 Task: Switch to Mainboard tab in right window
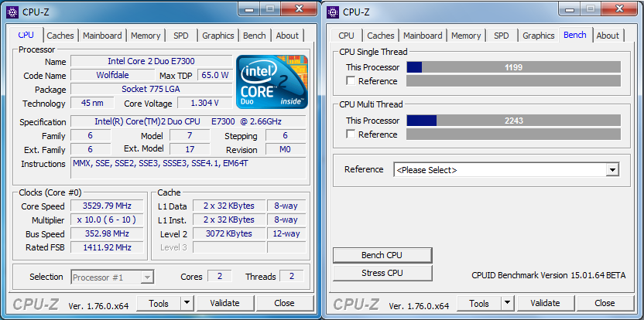click(423, 36)
